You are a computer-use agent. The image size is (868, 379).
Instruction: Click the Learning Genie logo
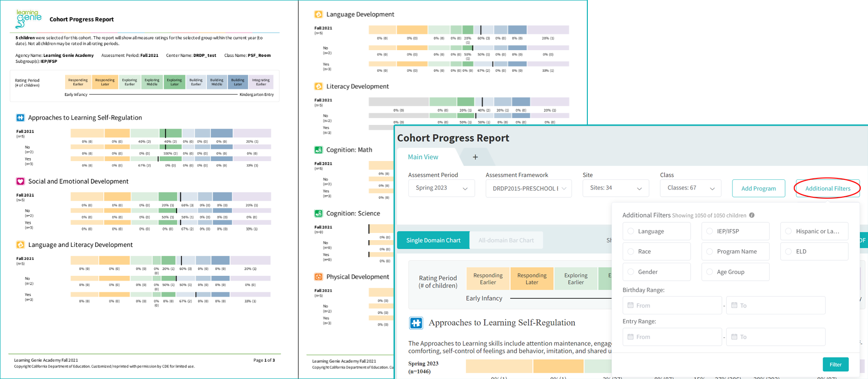(x=28, y=18)
